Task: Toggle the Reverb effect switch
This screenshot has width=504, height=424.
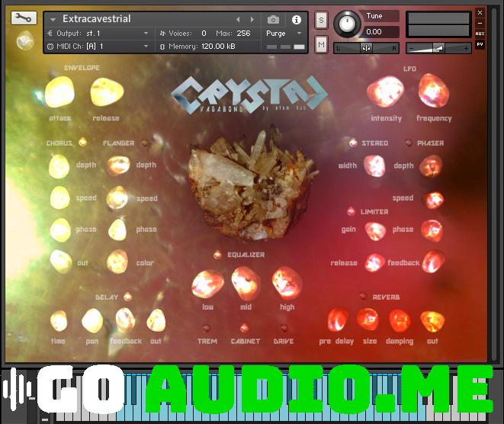Action: click(363, 297)
